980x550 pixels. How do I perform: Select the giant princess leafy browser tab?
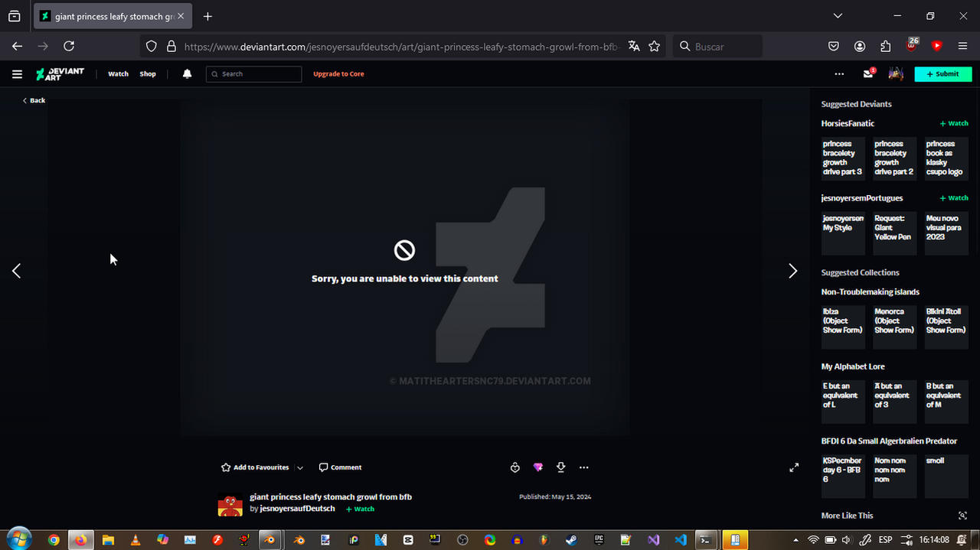point(112,16)
